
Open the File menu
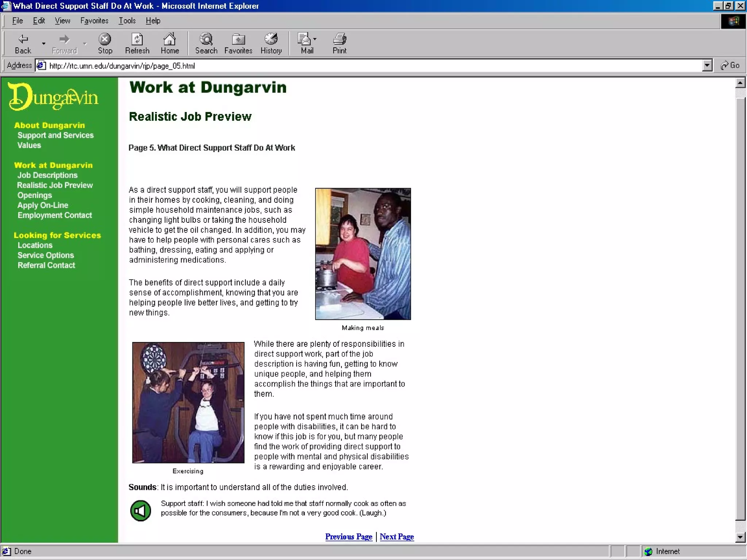click(17, 21)
